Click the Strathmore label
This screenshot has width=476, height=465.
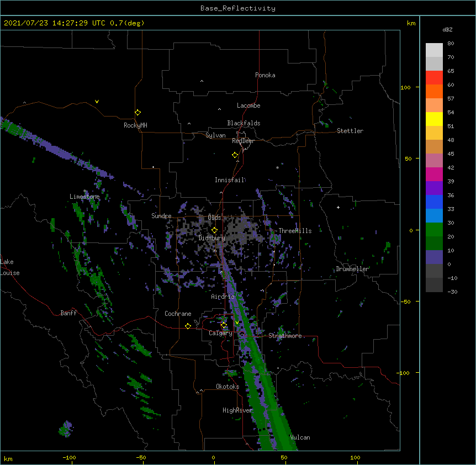[x=285, y=336]
